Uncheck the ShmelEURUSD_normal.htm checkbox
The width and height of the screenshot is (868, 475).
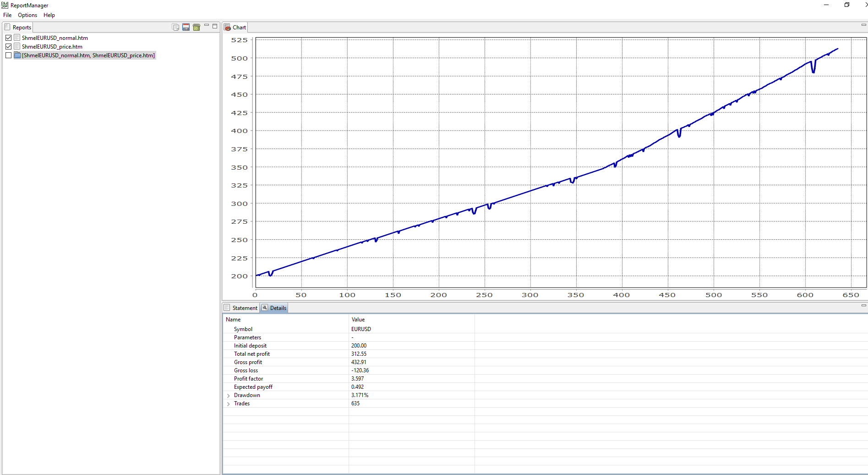[8, 38]
